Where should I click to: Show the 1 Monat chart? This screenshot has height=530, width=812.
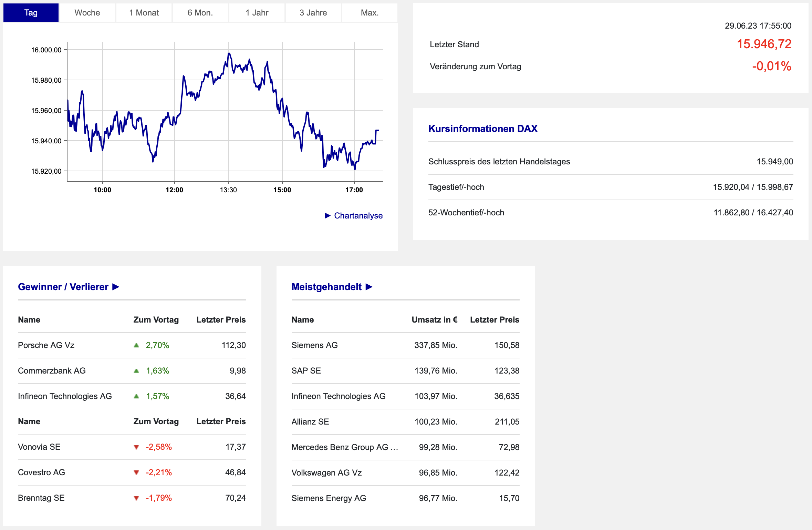144,13
